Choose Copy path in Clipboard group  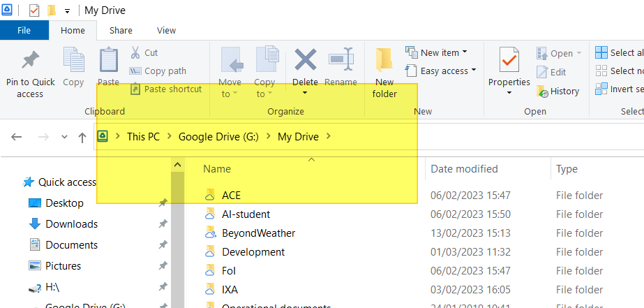(158, 71)
